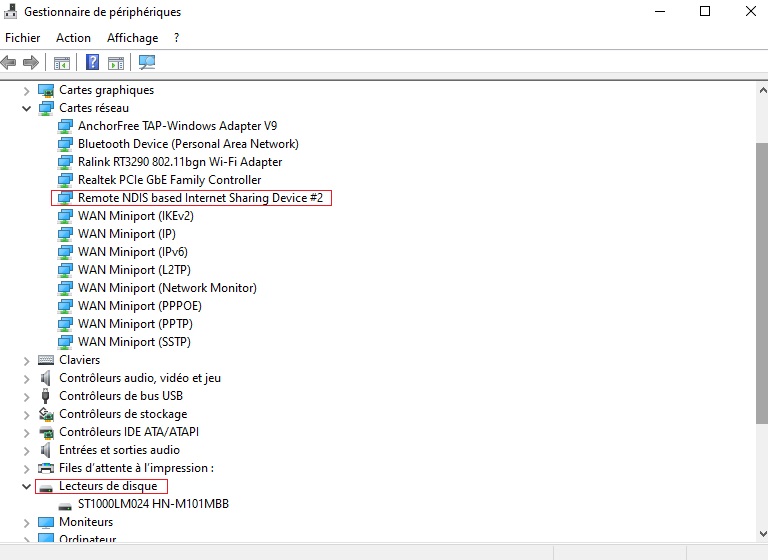Click the action pane toolbar icon with green arrow
Viewport: 768px width, 560px height.
(x=116, y=63)
